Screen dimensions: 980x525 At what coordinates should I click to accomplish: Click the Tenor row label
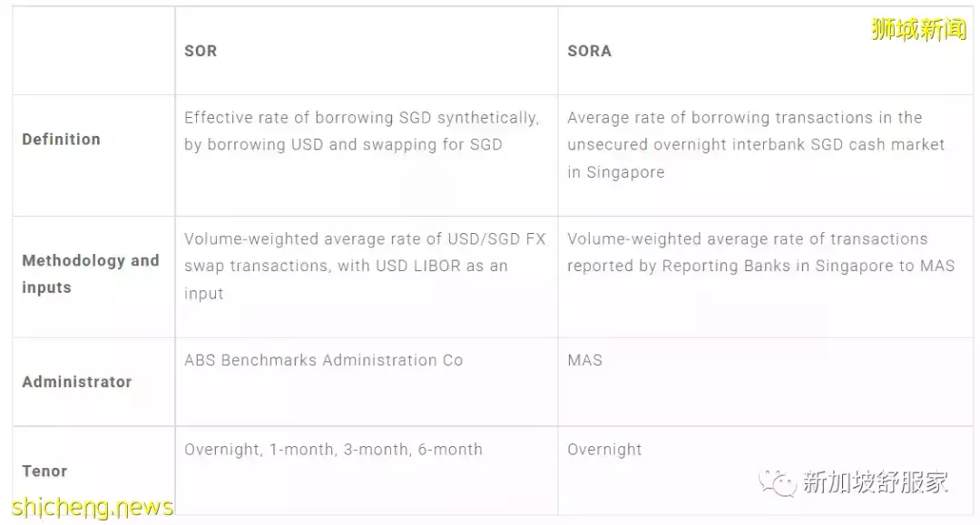coord(44,471)
